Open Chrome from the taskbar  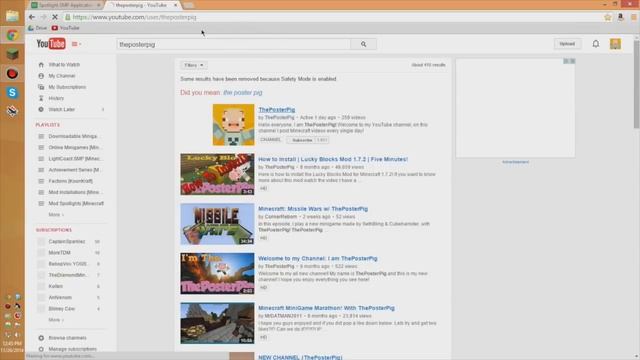(x=12, y=35)
